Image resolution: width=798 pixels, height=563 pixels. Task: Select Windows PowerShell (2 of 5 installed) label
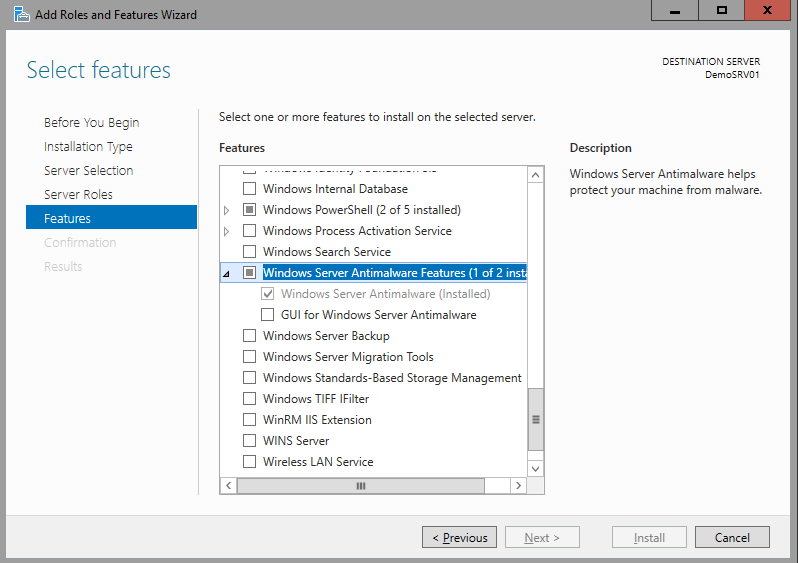tap(362, 210)
